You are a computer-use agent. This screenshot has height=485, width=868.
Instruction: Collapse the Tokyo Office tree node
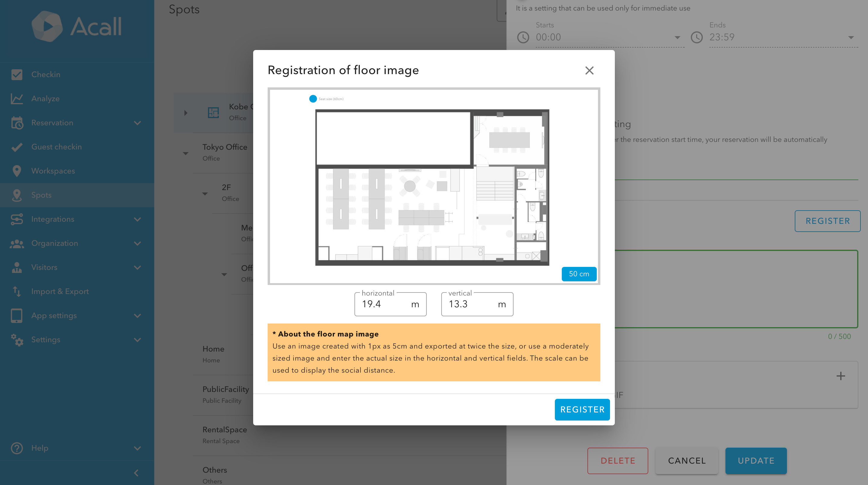[x=185, y=153]
